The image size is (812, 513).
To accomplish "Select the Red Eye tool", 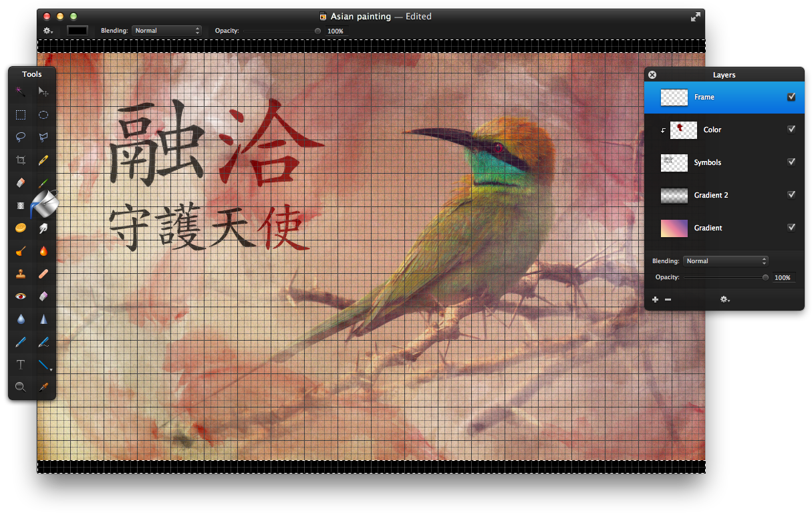I will (x=21, y=296).
